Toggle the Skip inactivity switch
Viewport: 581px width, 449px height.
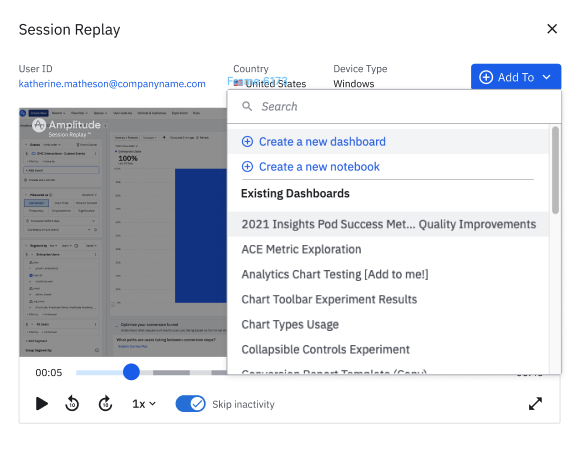[x=190, y=404]
